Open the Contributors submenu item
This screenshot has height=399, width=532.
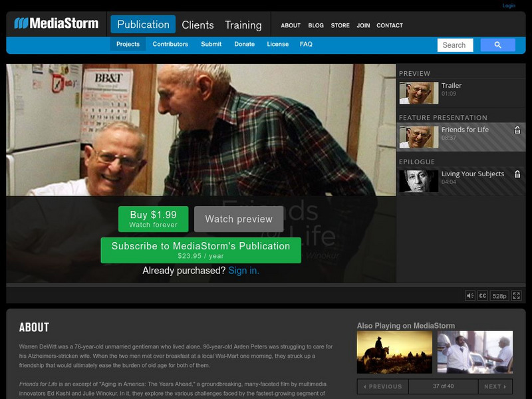(170, 44)
